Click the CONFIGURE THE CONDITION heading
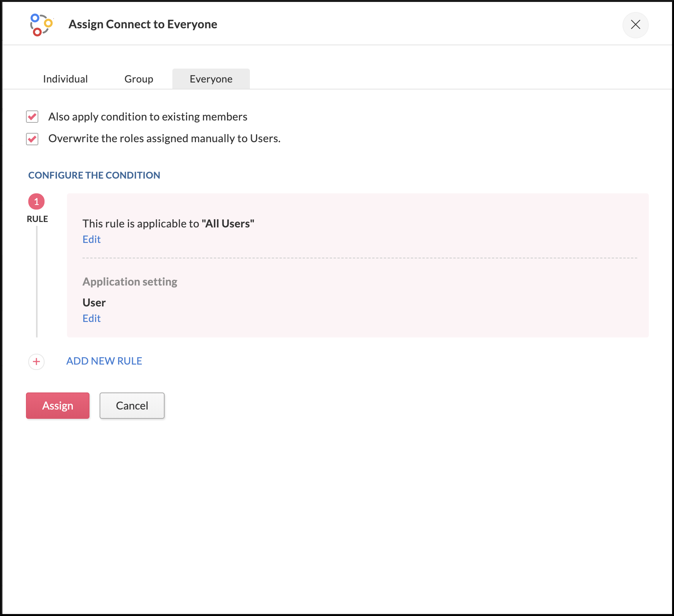The width and height of the screenshot is (674, 616). (x=94, y=176)
